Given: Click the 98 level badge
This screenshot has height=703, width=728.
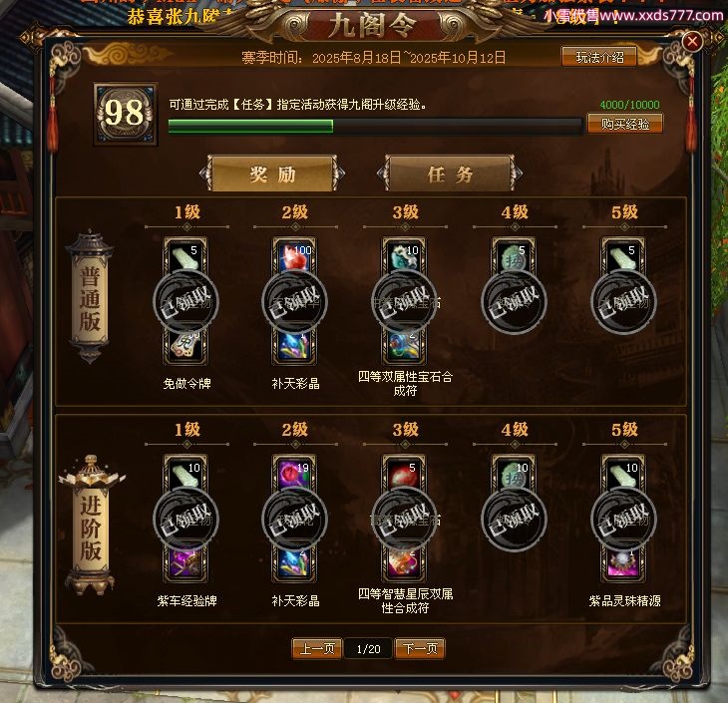Looking at the screenshot, I should [125, 114].
